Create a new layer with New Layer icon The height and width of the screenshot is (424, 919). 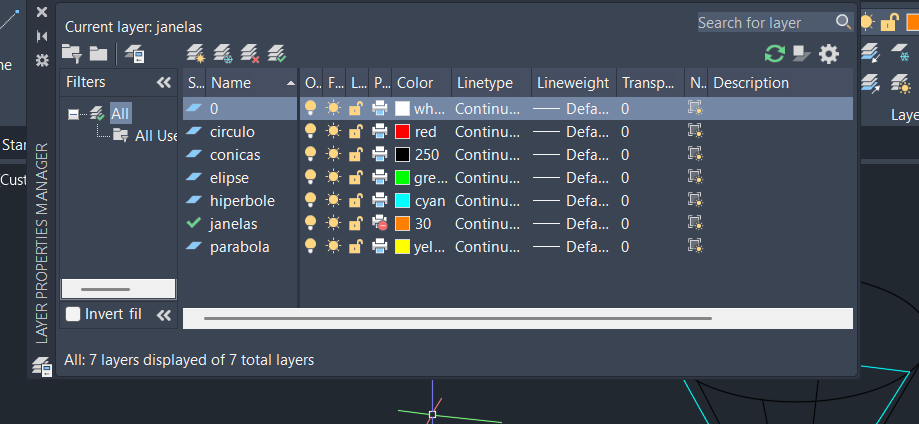click(x=196, y=54)
